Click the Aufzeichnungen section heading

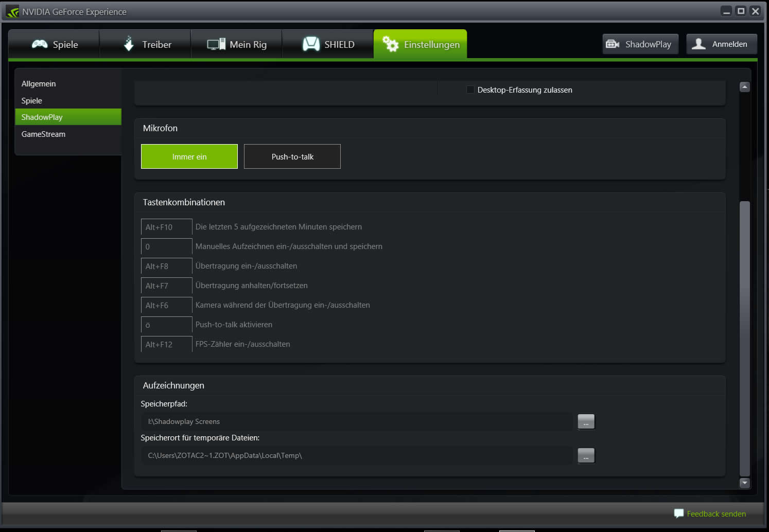(x=173, y=385)
